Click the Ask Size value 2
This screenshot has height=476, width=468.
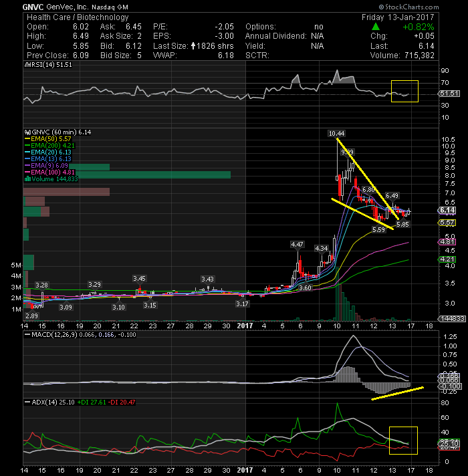[139, 36]
